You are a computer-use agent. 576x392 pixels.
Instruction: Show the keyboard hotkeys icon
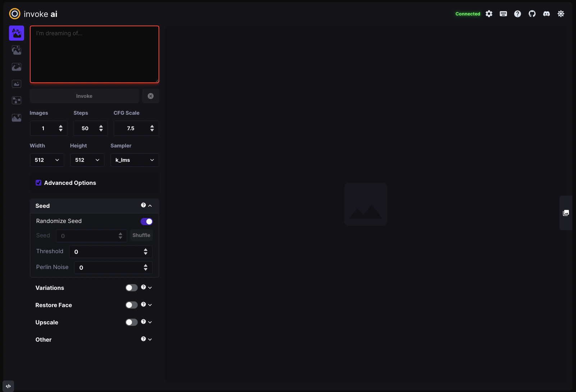click(503, 14)
